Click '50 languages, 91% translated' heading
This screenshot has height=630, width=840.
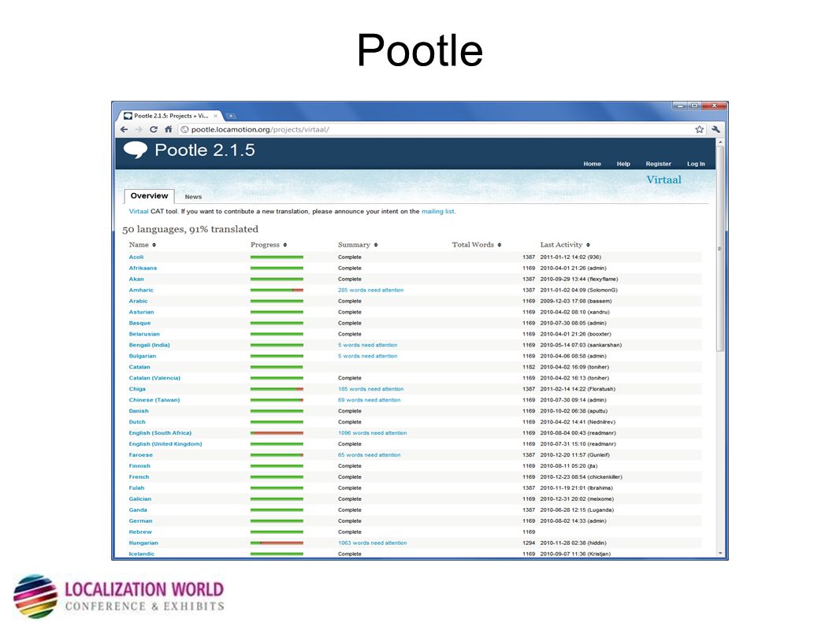click(190, 229)
